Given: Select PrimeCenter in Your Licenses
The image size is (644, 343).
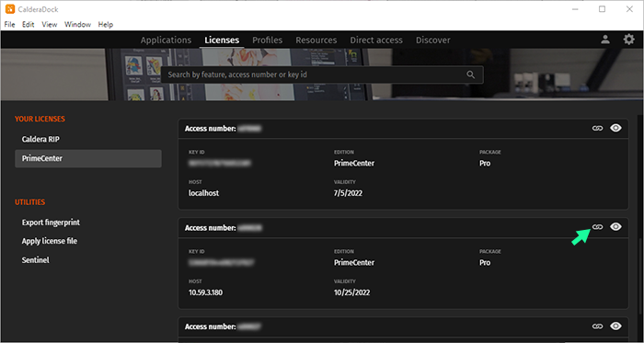Looking at the screenshot, I should tap(88, 158).
